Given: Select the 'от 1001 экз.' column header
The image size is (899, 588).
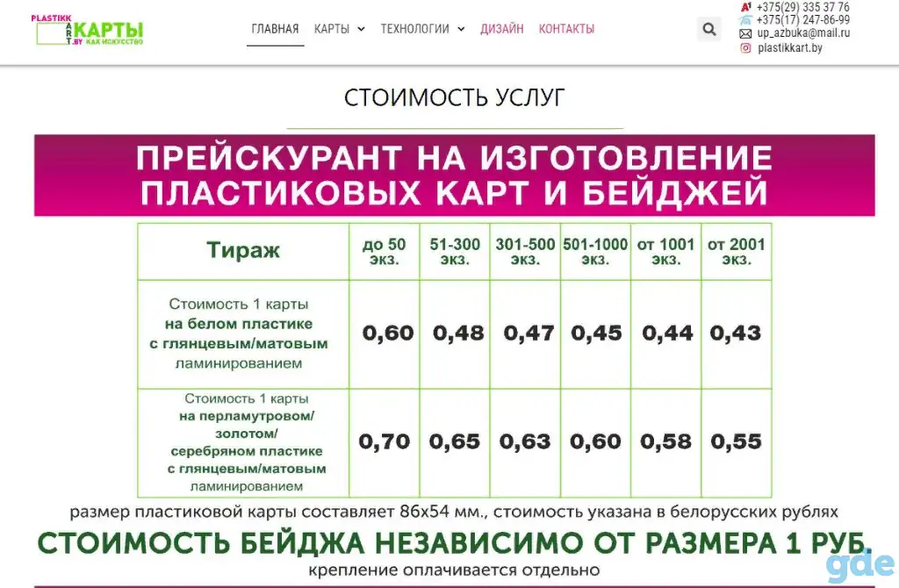Looking at the screenshot, I should click(x=665, y=252).
